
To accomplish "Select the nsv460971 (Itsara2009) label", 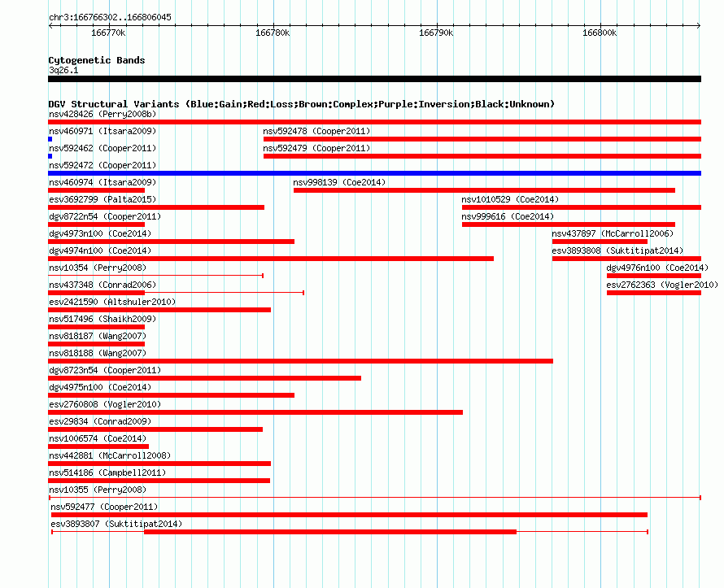I will (x=102, y=131).
